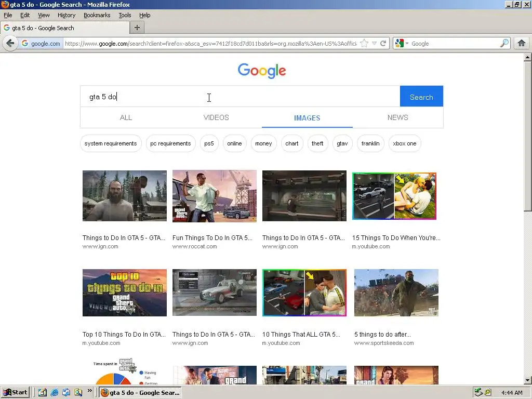Click the search magnifier in toolbar search box

pyautogui.click(x=504, y=44)
